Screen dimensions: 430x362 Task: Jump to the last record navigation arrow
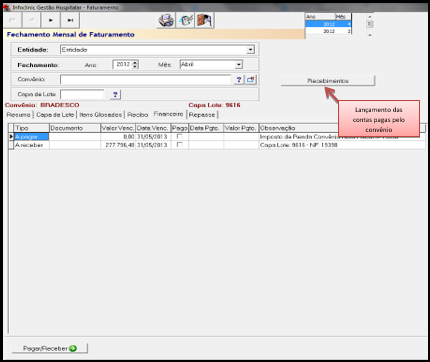(x=70, y=20)
